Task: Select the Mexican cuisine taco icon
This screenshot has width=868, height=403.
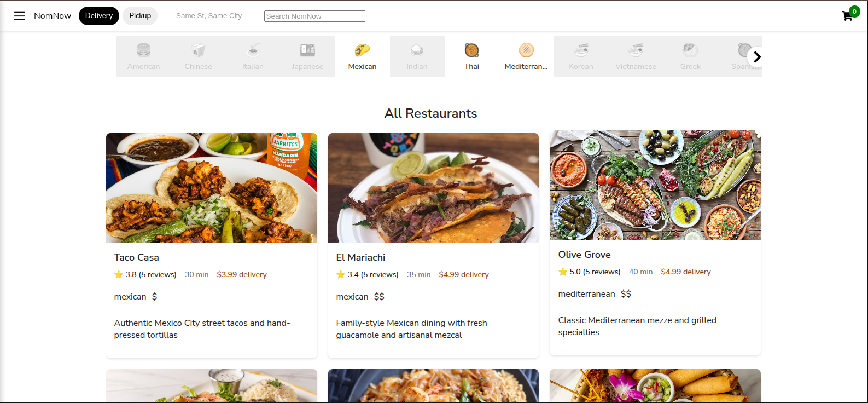Action: pyautogui.click(x=362, y=50)
